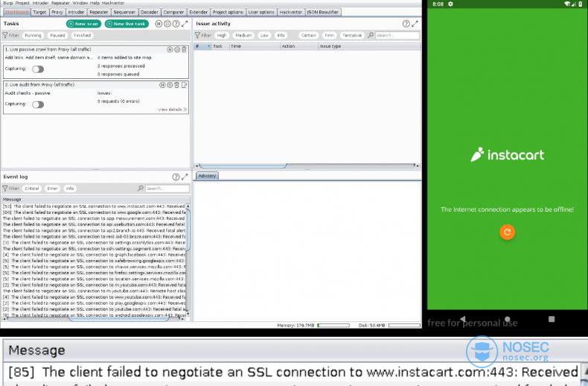Toggle the Error event log filter
588x386 pixels.
click(x=53, y=189)
